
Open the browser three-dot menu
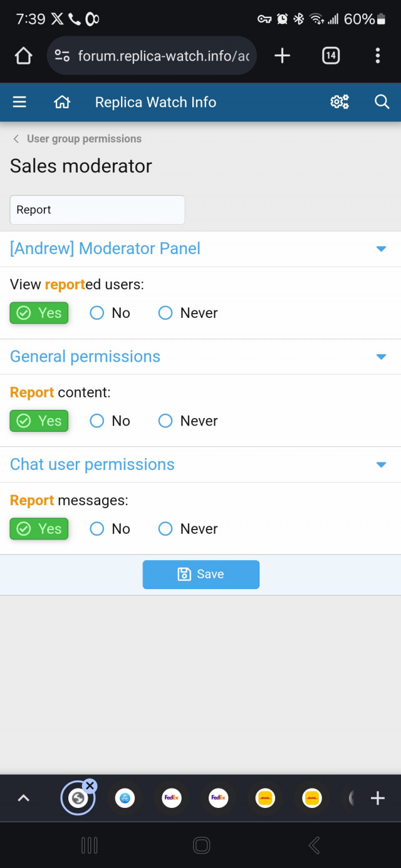click(x=377, y=56)
